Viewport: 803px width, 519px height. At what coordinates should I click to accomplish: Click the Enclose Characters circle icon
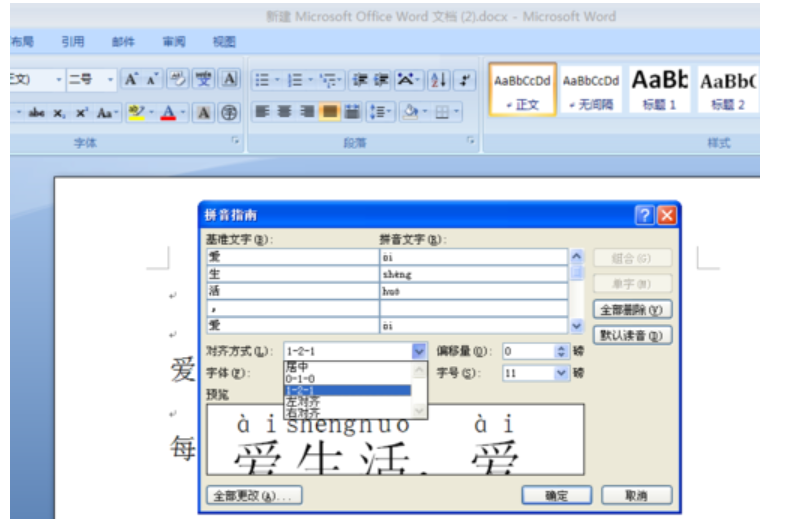coord(229,112)
